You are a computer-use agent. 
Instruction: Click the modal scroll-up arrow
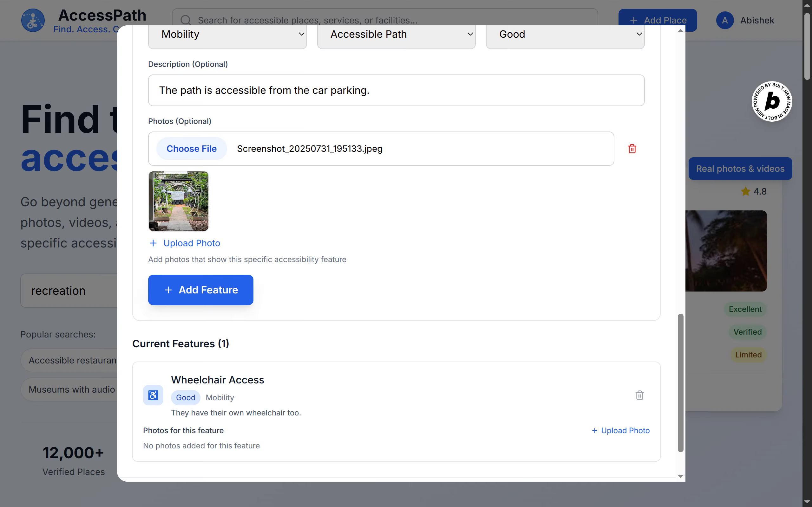tap(680, 31)
